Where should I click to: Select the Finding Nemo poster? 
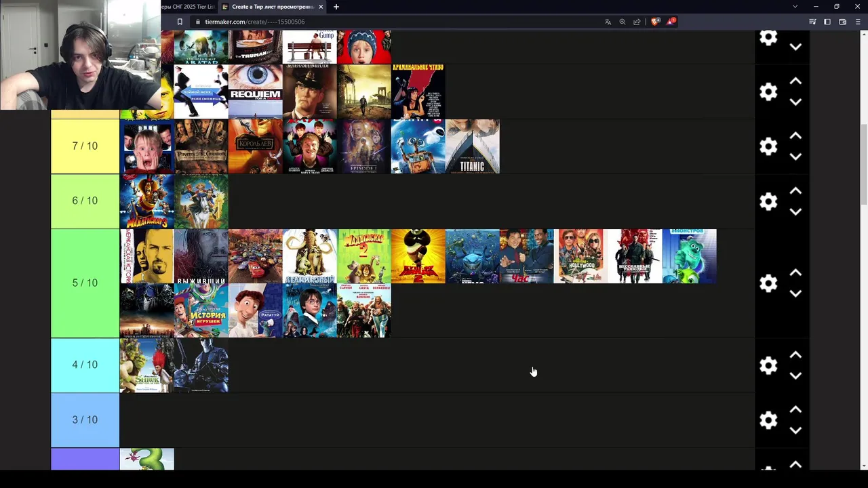click(x=473, y=256)
